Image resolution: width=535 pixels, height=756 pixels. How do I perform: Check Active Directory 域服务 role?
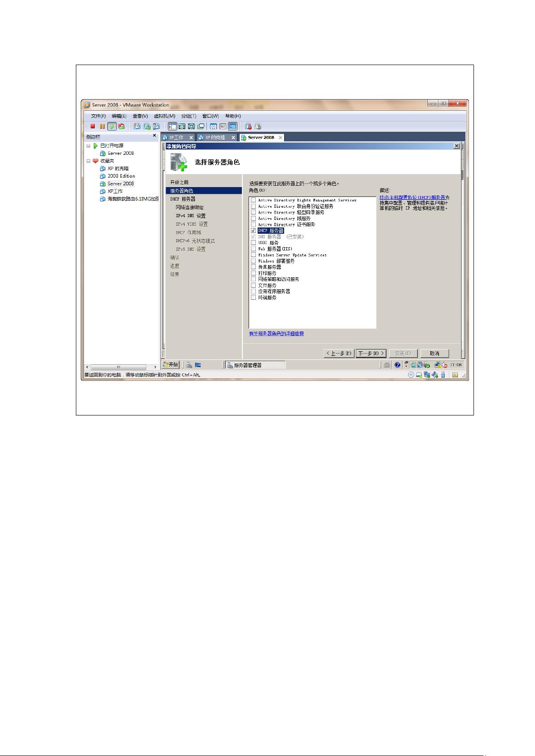click(253, 218)
